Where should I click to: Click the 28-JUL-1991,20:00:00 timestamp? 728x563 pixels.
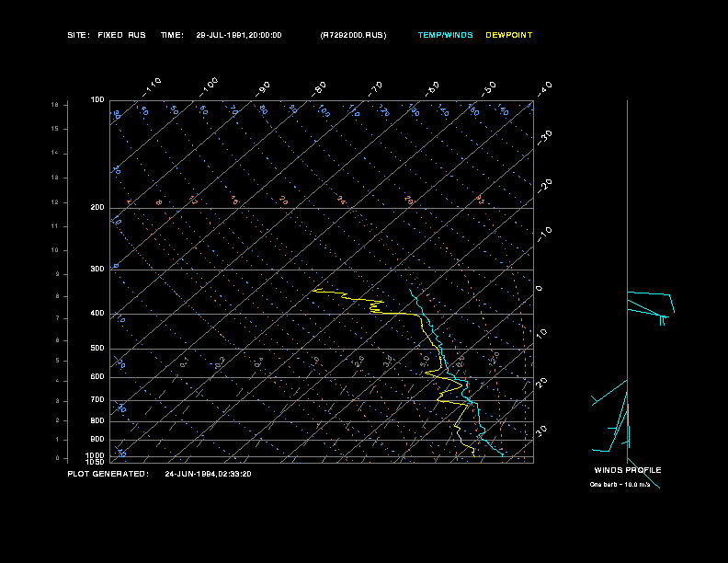point(239,35)
